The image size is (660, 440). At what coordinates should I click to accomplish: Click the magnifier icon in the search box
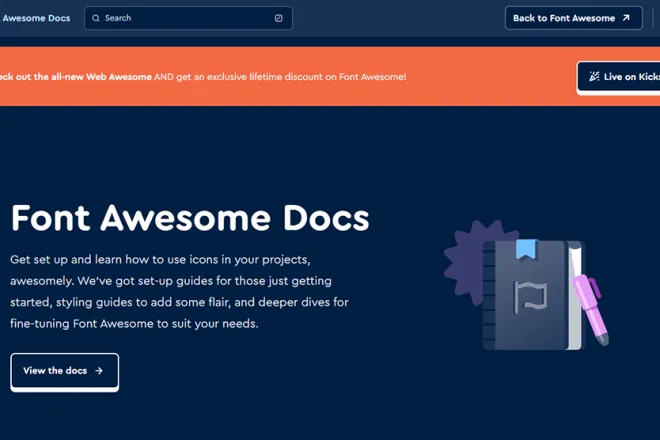(x=96, y=18)
